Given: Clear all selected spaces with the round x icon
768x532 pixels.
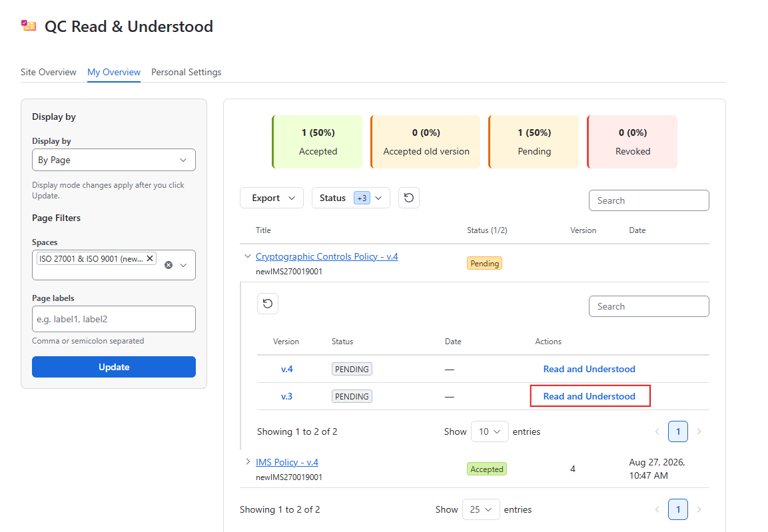Looking at the screenshot, I should click(169, 265).
